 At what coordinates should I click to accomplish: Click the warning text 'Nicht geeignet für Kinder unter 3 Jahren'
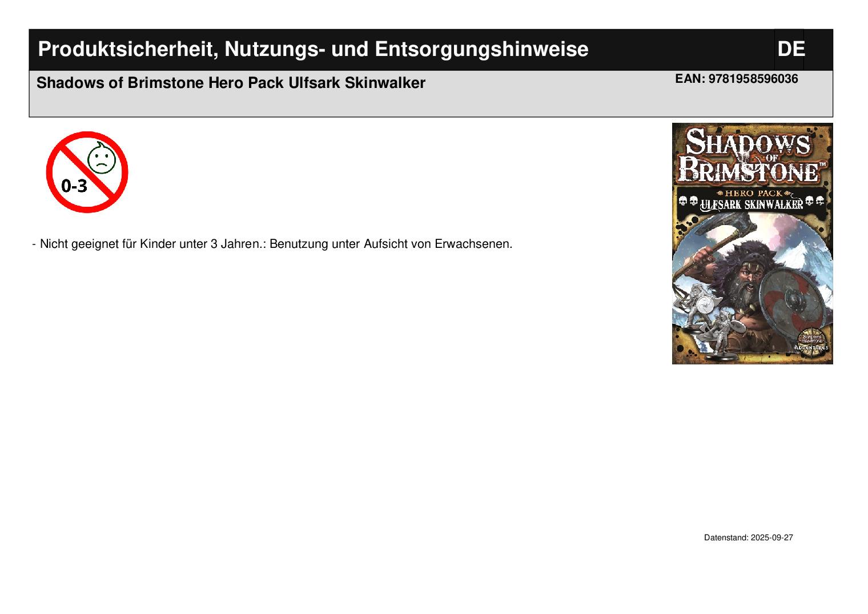point(151,244)
